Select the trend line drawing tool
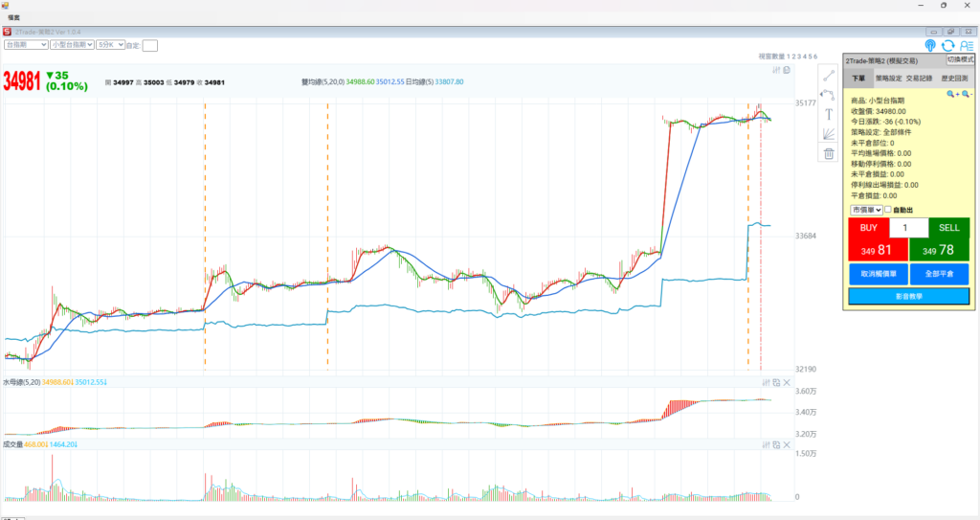Image resolution: width=980 pixels, height=520 pixels. click(x=829, y=75)
